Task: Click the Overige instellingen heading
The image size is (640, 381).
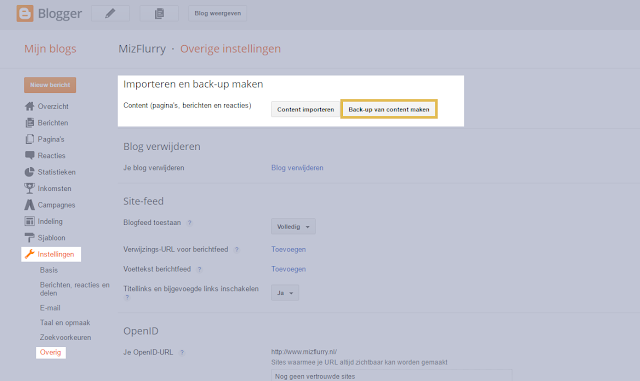Action: point(231,49)
